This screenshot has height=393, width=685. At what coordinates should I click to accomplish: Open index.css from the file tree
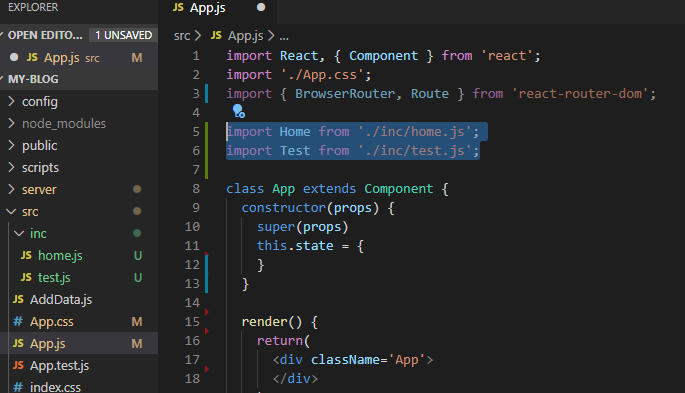[55, 387]
